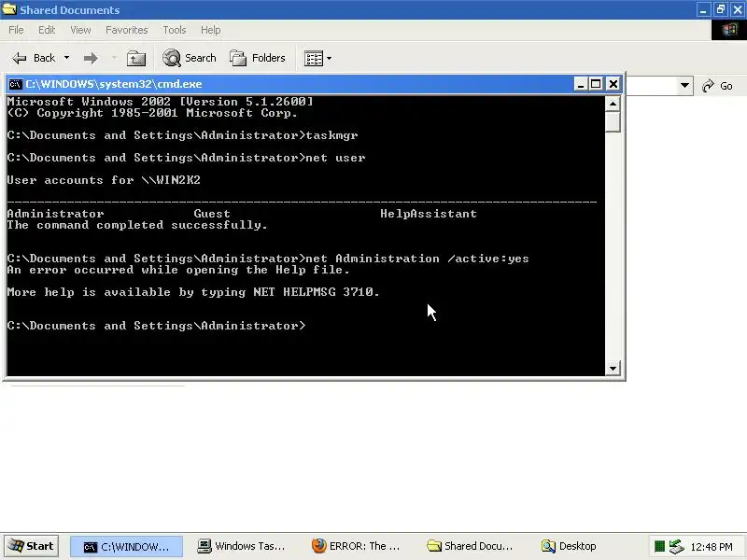Click the 12:48 PM clock
This screenshot has width=747, height=560.
[x=712, y=547]
